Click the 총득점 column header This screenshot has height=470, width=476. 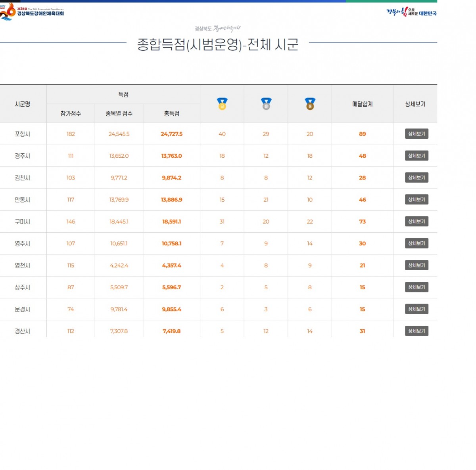tap(171, 114)
